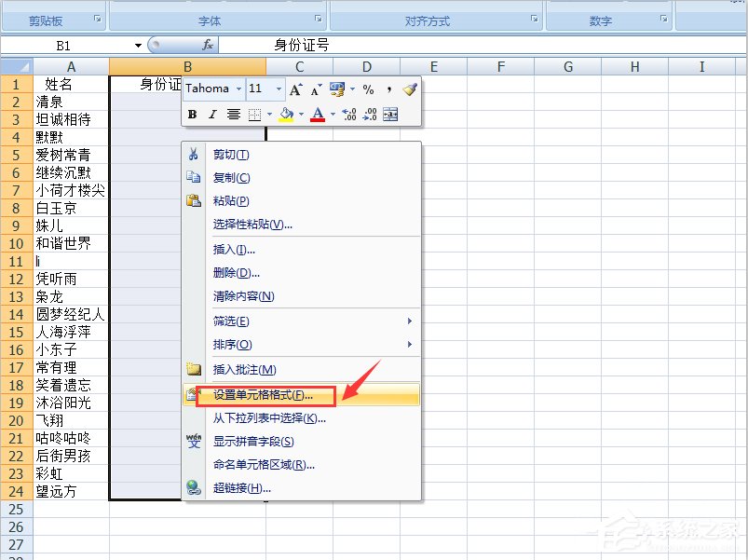Toggle Bold formatting on the mini toolbar
The image size is (748, 560).
(191, 113)
